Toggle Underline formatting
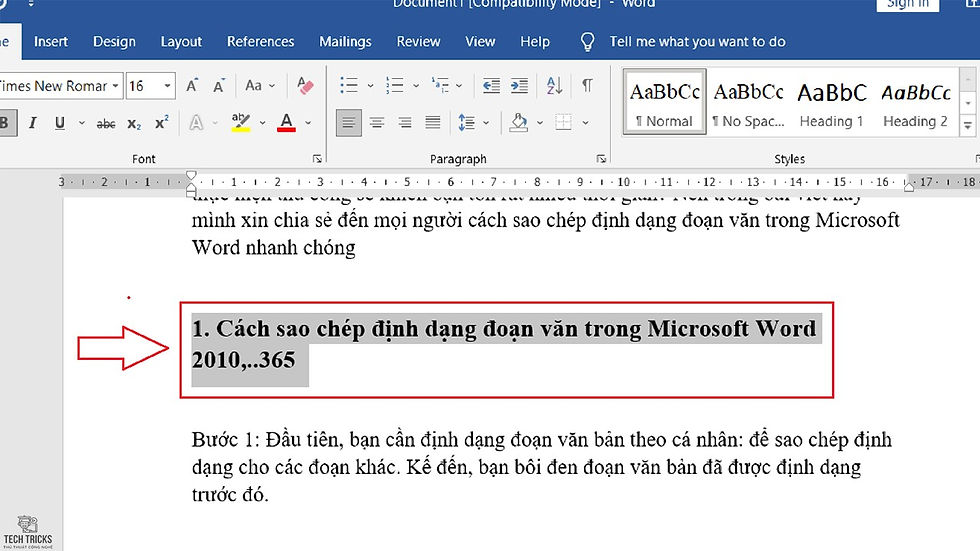 [60, 123]
